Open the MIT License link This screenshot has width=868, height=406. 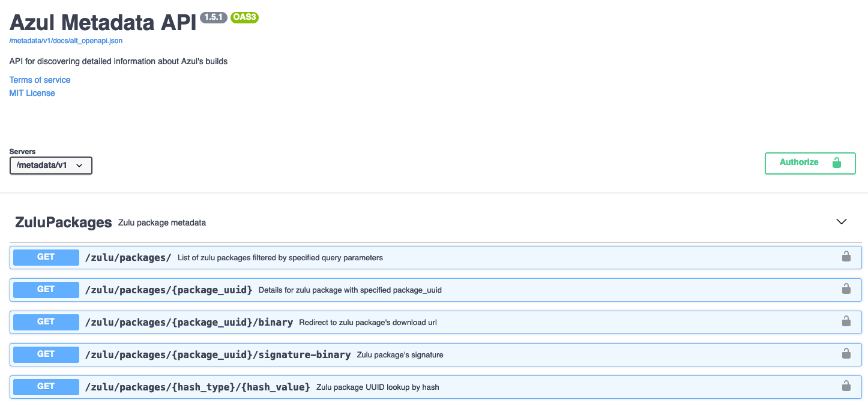click(31, 92)
